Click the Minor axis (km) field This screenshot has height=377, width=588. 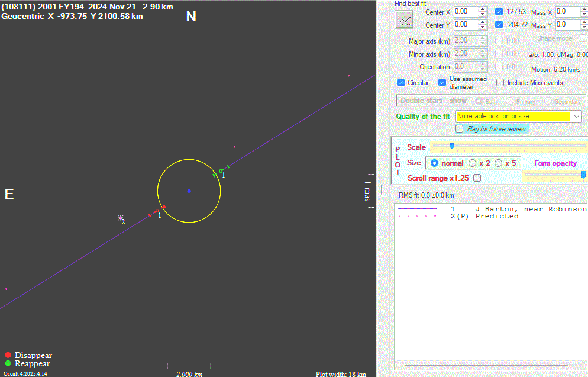pyautogui.click(x=466, y=54)
